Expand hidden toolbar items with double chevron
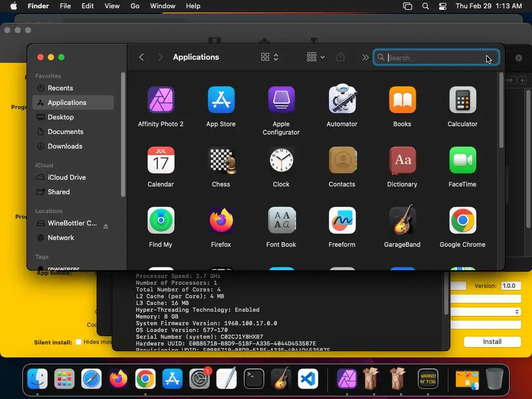This screenshot has width=532, height=399. [x=365, y=57]
